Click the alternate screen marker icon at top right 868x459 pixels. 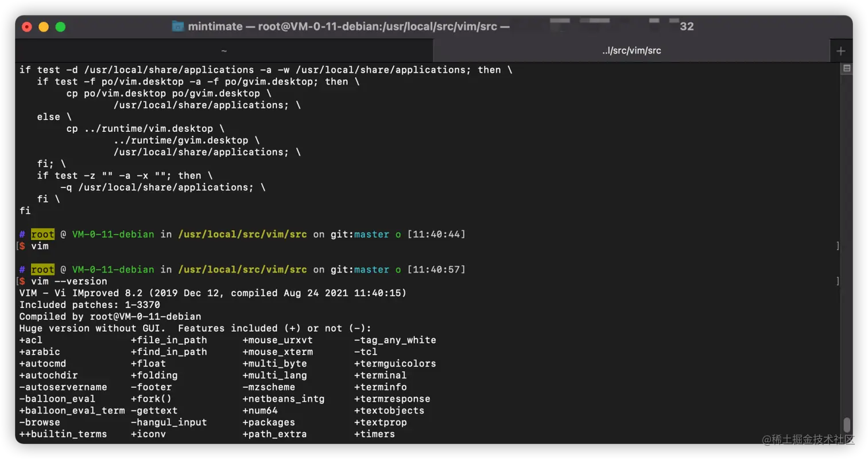tap(846, 68)
